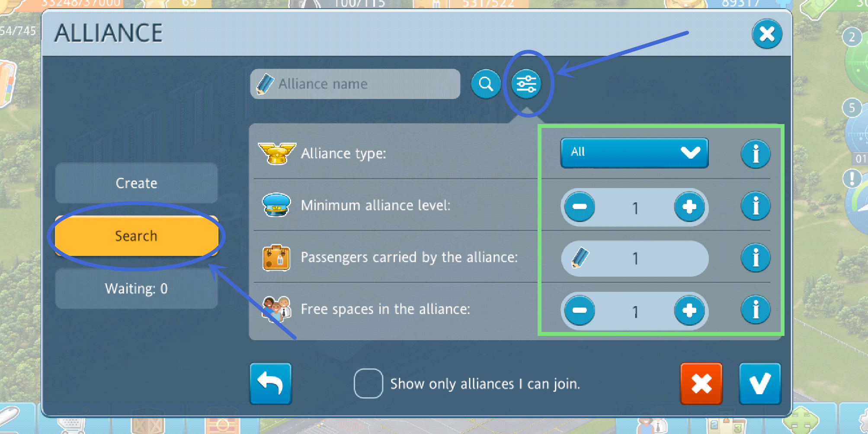Click the magnifying glass search icon

coord(486,84)
